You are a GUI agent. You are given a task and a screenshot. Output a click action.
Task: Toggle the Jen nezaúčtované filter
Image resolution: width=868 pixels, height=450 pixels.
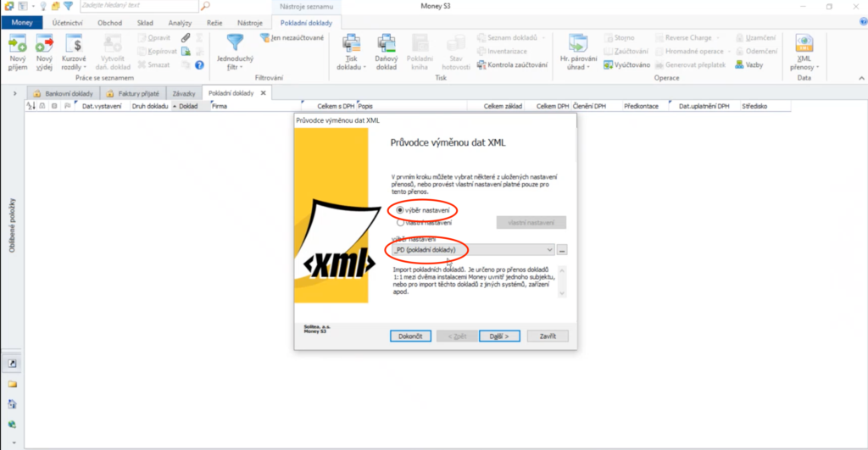point(292,37)
